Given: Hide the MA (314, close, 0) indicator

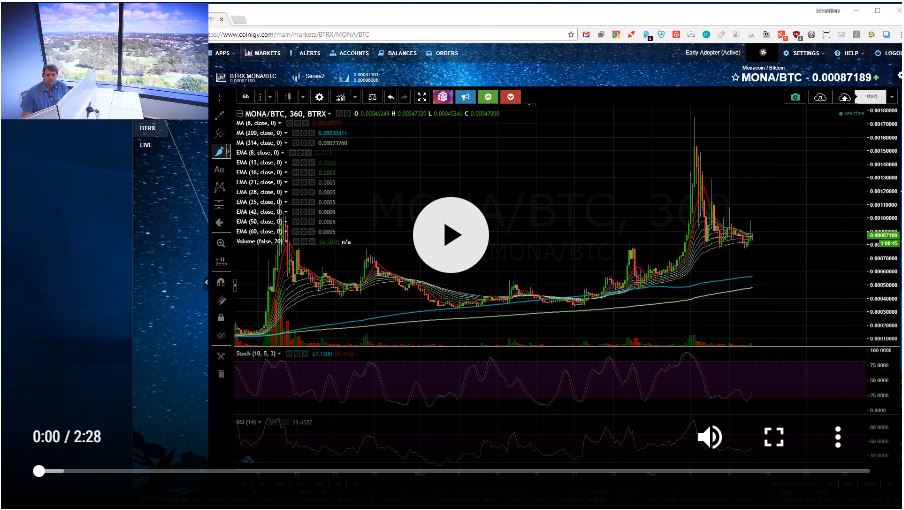Looking at the screenshot, I should click(x=295, y=142).
